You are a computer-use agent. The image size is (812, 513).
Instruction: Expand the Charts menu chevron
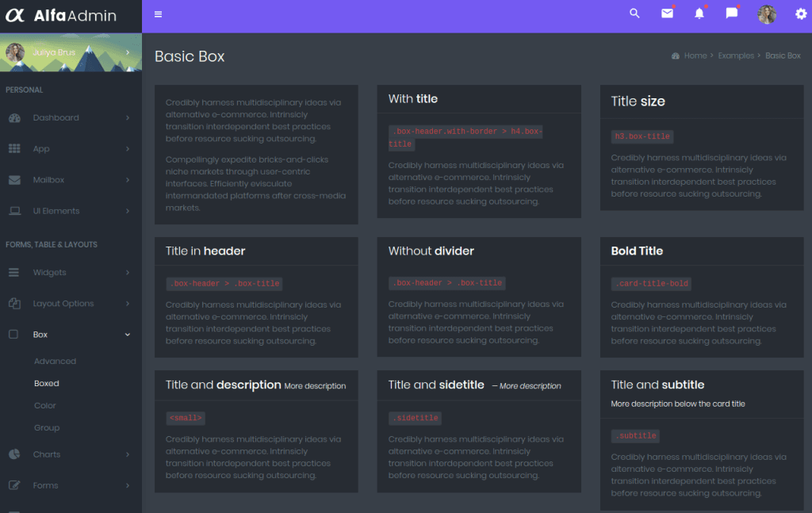click(x=128, y=454)
